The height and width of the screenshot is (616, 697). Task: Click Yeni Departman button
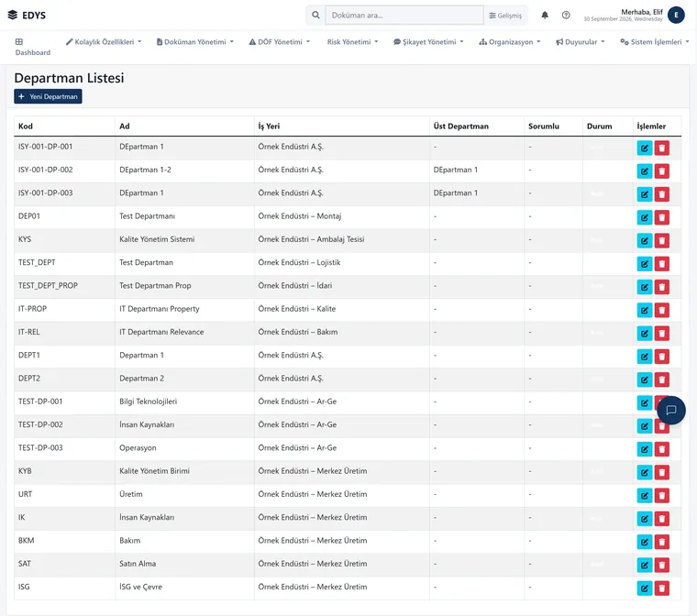[x=48, y=96]
